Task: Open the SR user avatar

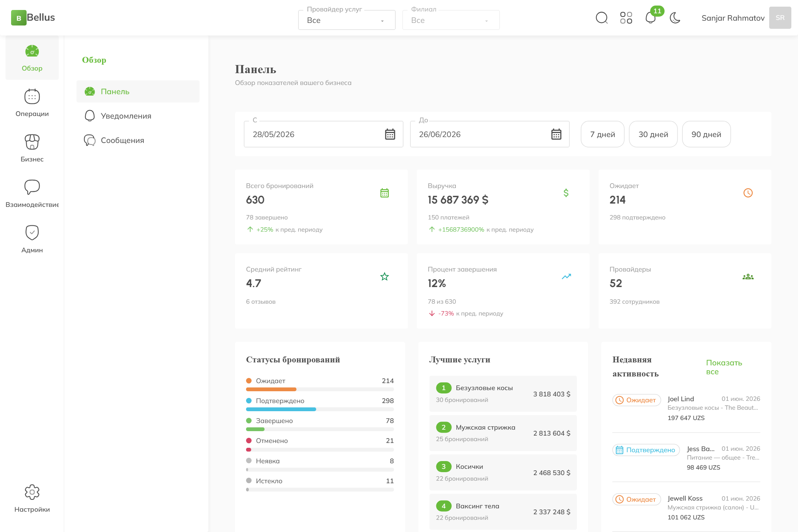Action: click(x=780, y=18)
